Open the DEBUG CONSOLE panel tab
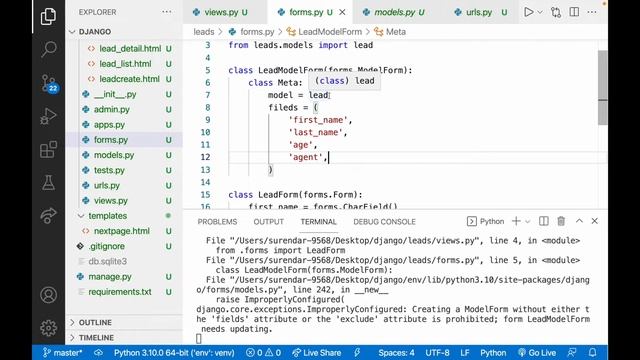Screen dimensions: 640x360 [384, 222]
